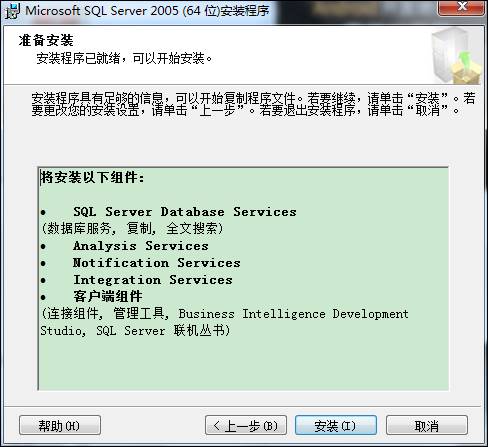This screenshot has width=488, height=447.
Task: Click the Notification Services list entry
Action: [156, 263]
